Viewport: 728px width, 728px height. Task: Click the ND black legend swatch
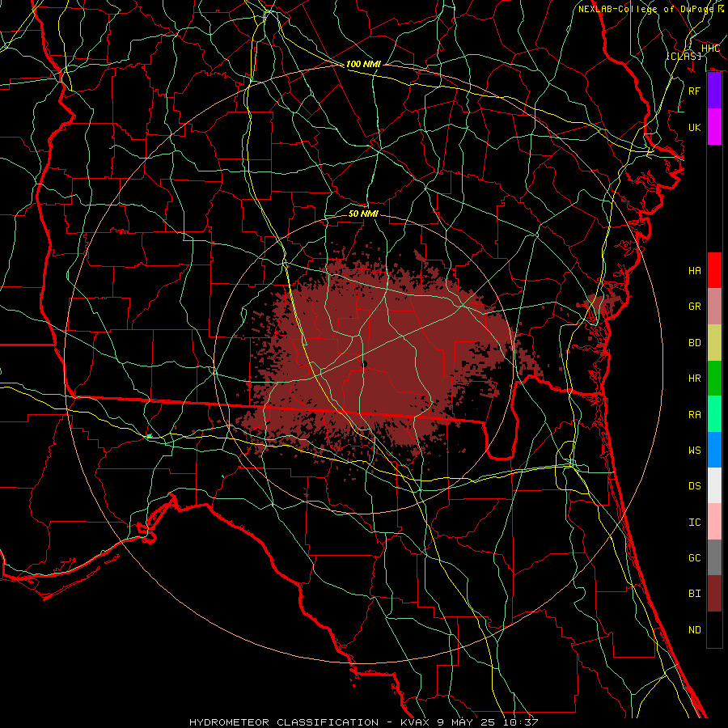click(714, 629)
